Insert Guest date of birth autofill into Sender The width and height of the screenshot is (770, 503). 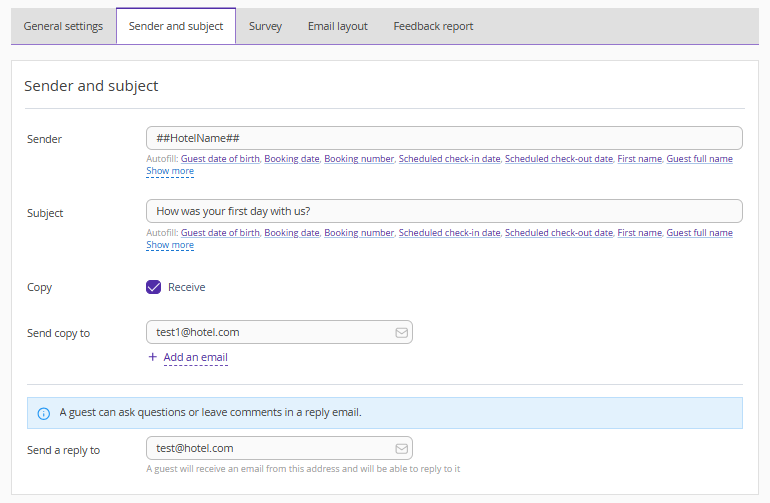[220, 159]
